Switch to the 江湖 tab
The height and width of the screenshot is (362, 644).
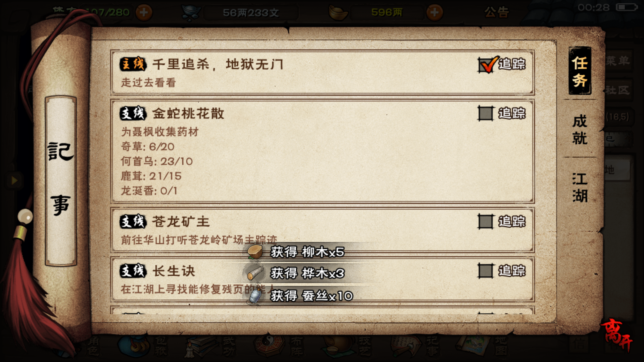[x=580, y=187]
